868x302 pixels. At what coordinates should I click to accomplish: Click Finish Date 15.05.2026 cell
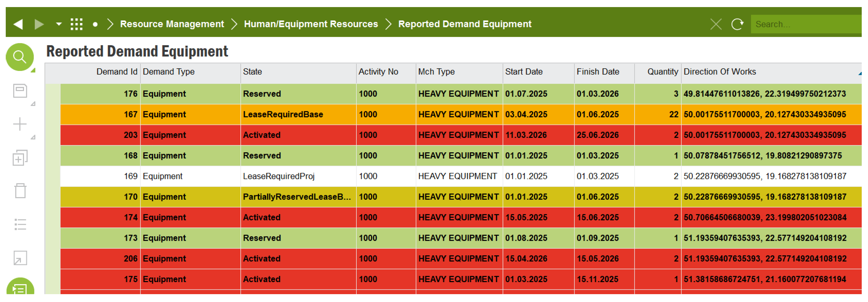coord(604,259)
